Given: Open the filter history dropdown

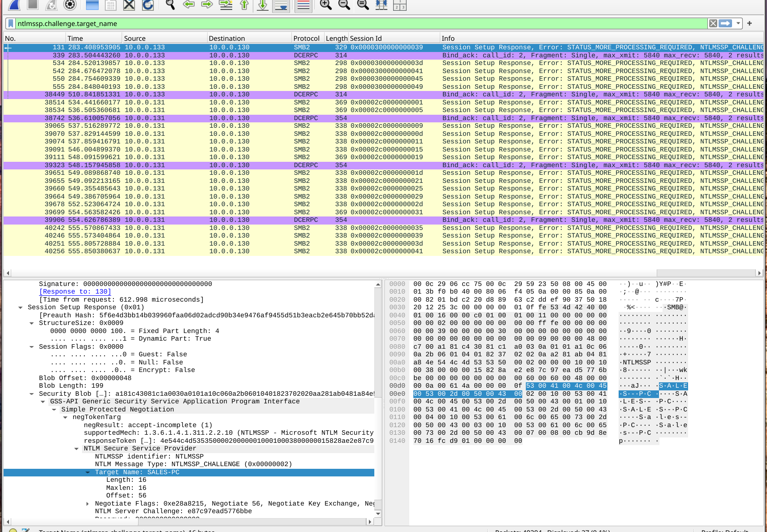Looking at the screenshot, I should click(x=737, y=23).
